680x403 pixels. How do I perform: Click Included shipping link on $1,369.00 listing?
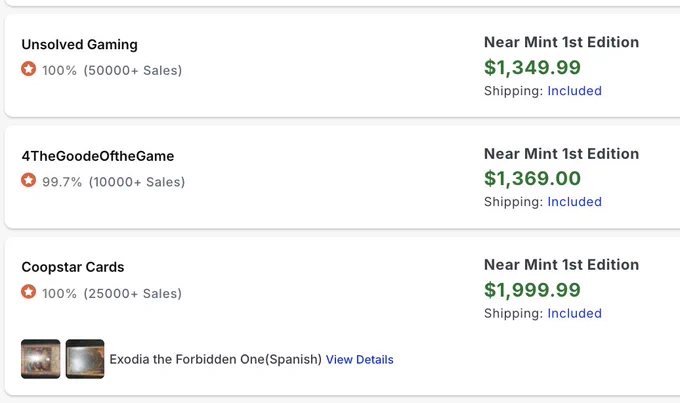(574, 202)
